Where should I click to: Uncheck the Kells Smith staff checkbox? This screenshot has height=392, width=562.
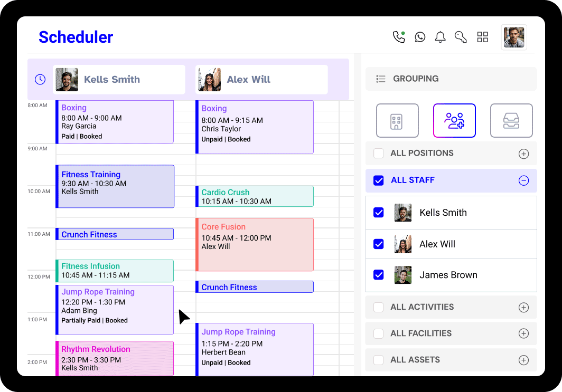point(379,213)
